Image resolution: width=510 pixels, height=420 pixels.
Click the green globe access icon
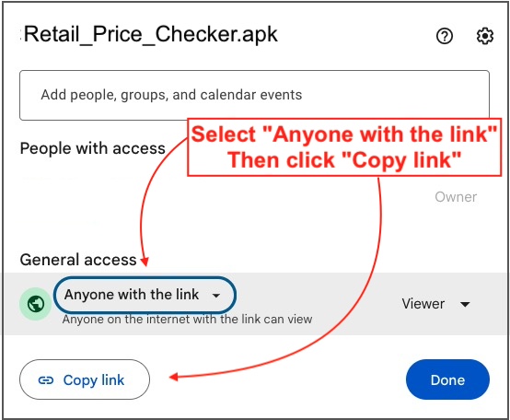(x=36, y=304)
